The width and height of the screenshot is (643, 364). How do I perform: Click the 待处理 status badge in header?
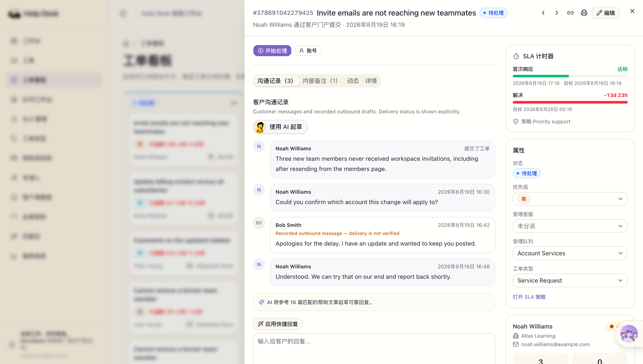pos(493,13)
